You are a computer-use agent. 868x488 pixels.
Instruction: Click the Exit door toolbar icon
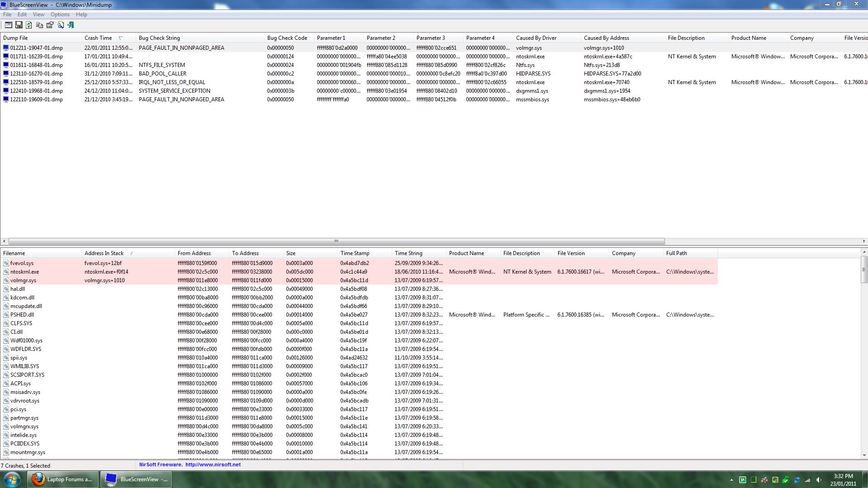71,25
